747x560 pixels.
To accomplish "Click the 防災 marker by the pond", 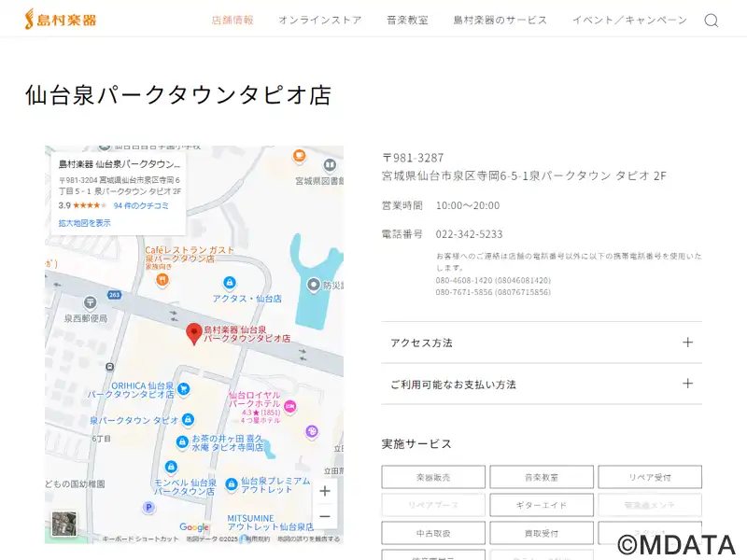I will pyautogui.click(x=314, y=286).
